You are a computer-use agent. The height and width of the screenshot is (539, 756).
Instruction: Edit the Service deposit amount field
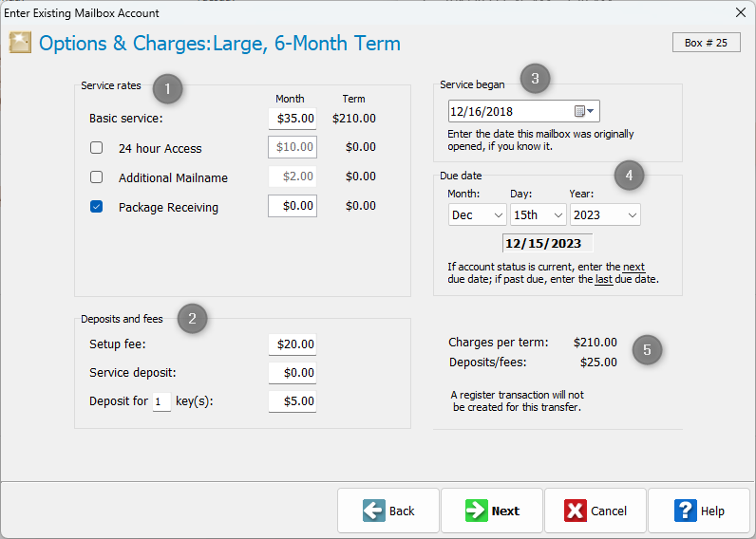pos(293,372)
